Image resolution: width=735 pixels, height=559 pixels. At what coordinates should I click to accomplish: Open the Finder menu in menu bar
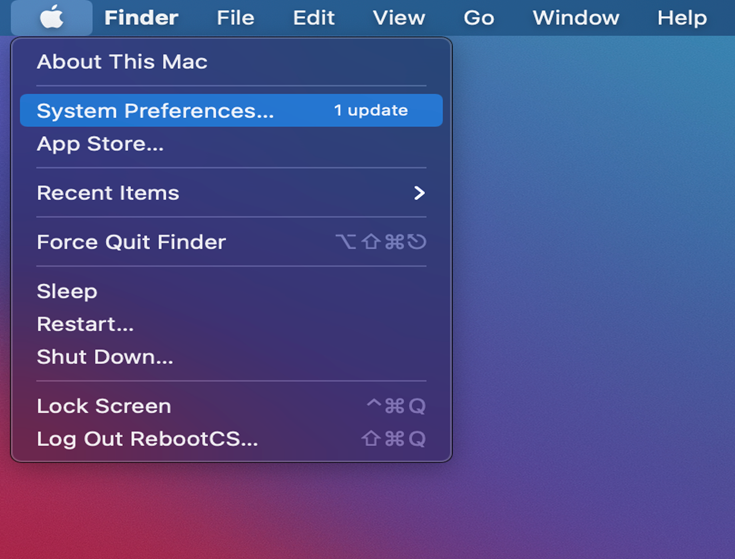tap(141, 18)
